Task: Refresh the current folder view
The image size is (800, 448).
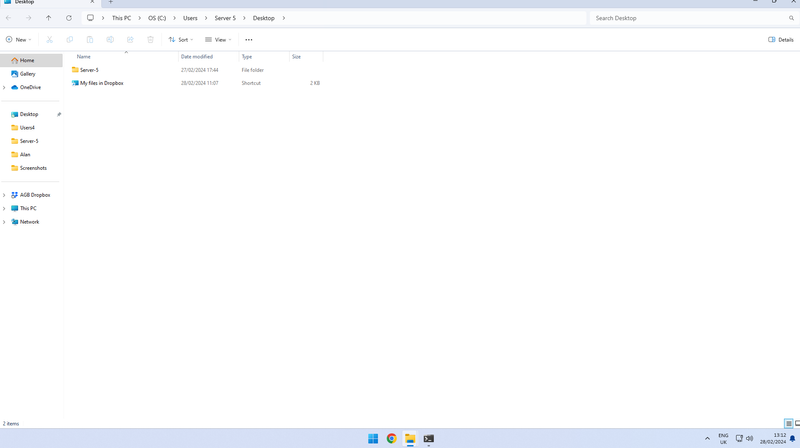Action: click(69, 18)
